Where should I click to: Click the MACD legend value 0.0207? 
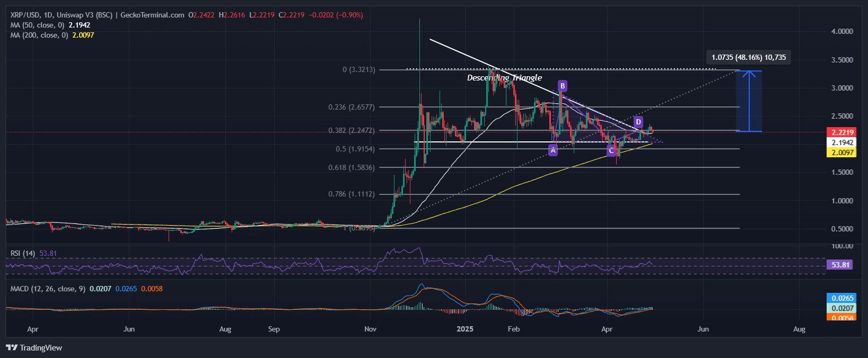click(100, 289)
